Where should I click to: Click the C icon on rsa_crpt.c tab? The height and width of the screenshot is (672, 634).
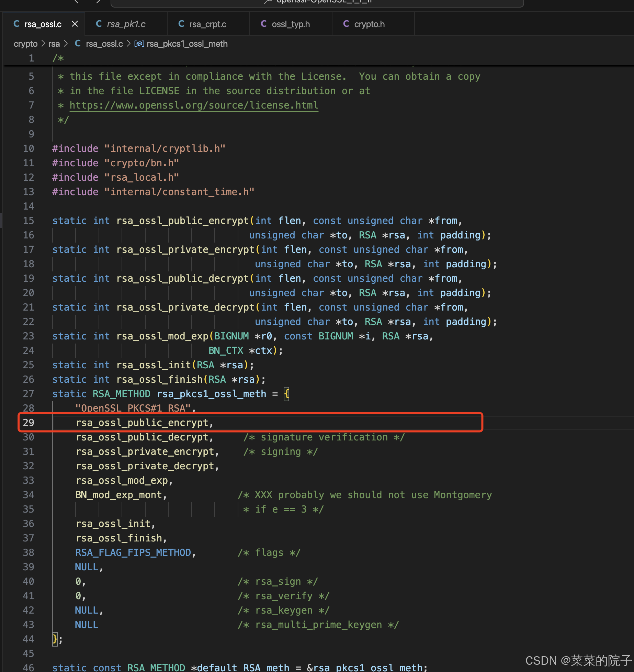pos(181,24)
